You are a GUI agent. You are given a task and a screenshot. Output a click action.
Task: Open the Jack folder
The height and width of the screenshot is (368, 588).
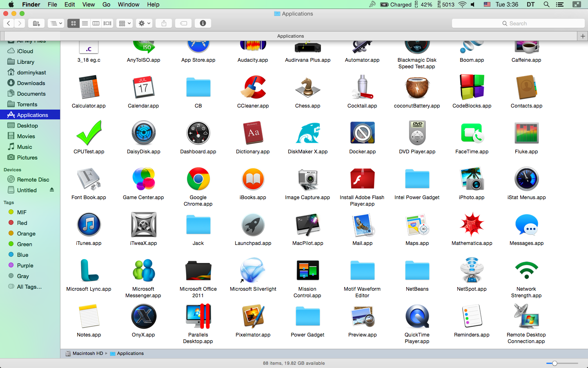(198, 224)
